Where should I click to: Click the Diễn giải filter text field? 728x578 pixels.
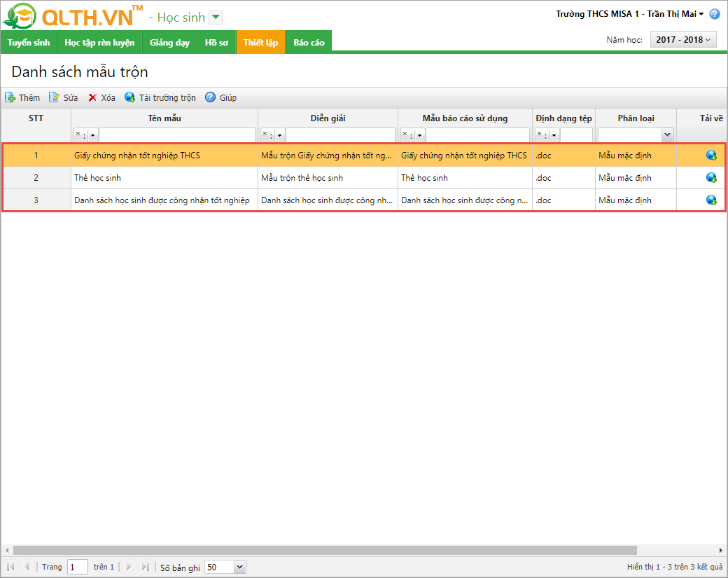(x=340, y=135)
